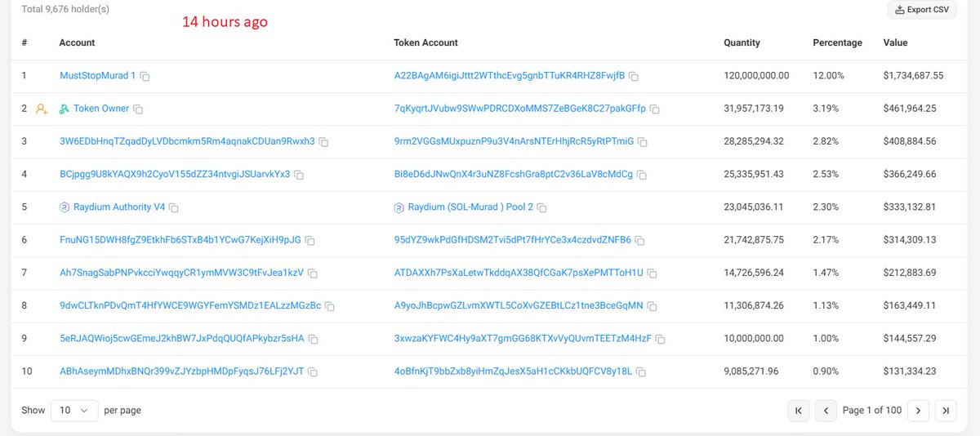Open account ABhAseymMDhxBNQr399vZJYzbpHMDpFyqsJ76LFj2YJT
980x436 pixels.
(182, 371)
